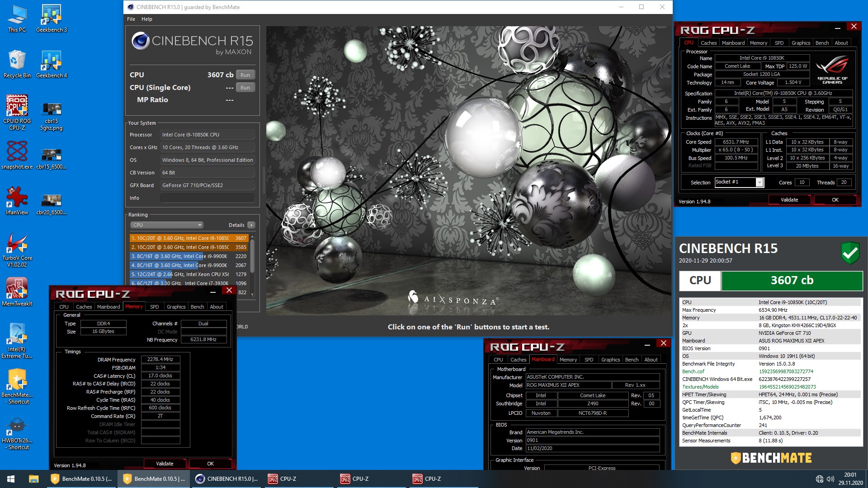This screenshot has height=488, width=868.
Task: Select top ranking entry scoring 3607
Action: [189, 238]
